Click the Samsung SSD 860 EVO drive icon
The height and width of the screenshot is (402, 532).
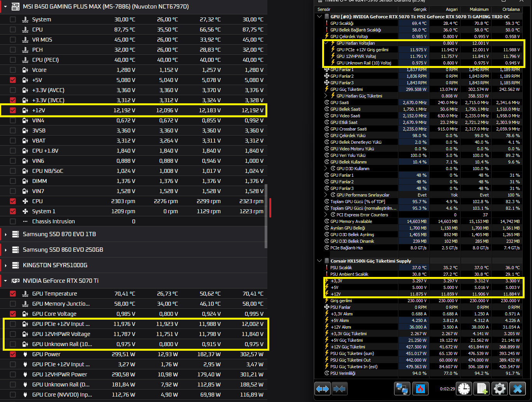16,250
